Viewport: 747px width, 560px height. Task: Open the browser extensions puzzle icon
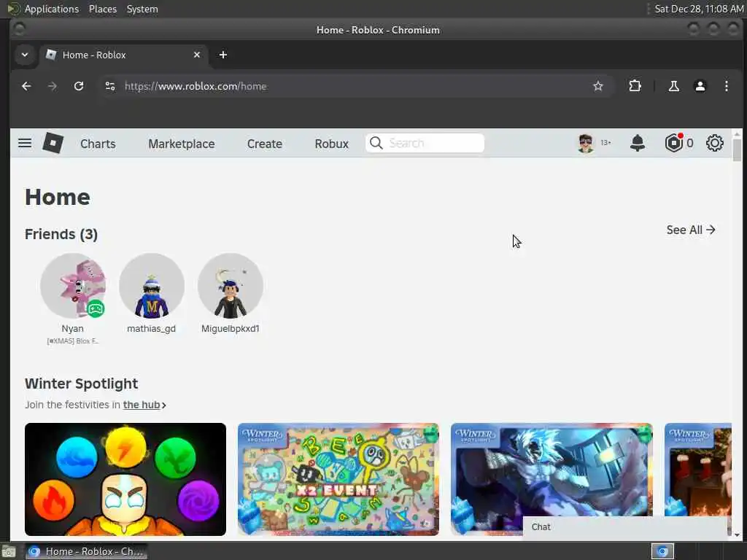click(x=635, y=86)
